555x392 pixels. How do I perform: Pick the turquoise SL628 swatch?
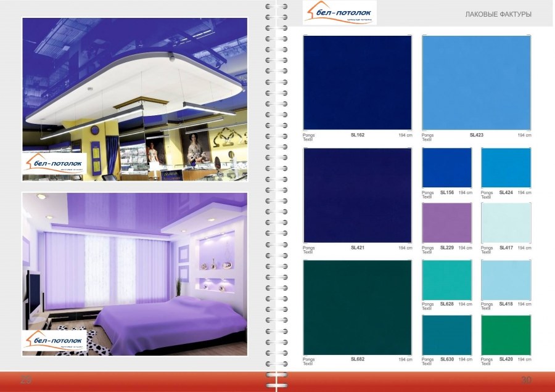(x=446, y=279)
